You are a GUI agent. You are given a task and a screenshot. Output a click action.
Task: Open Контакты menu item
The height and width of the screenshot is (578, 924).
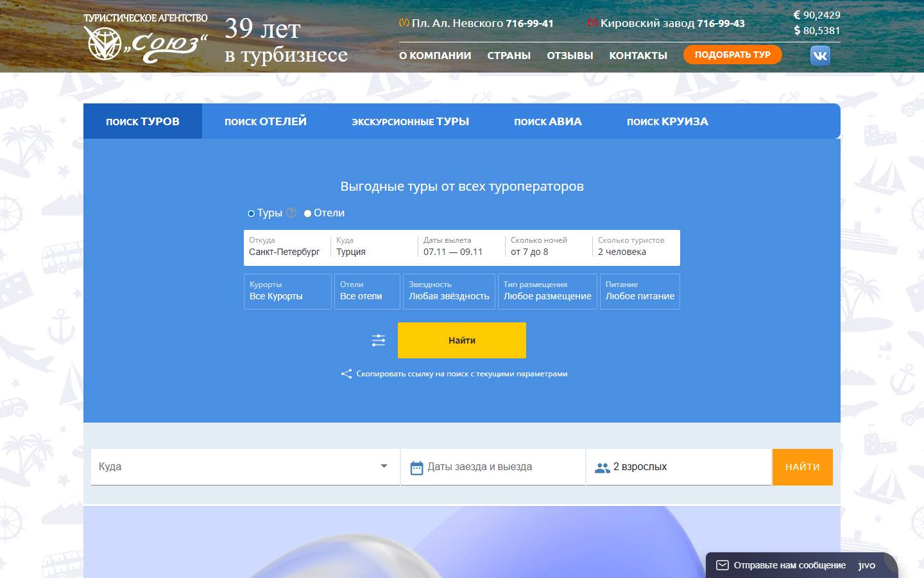pos(638,56)
